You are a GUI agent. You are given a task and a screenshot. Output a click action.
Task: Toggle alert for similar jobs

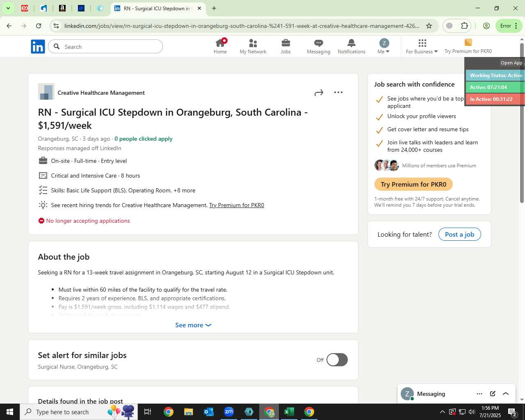(x=337, y=360)
